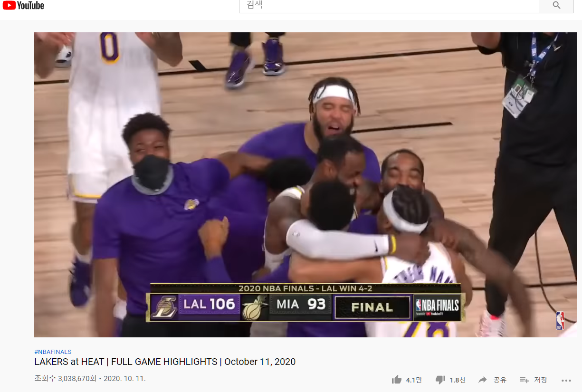Click the 4.1만 like count
This screenshot has height=392, width=582.
click(x=414, y=380)
